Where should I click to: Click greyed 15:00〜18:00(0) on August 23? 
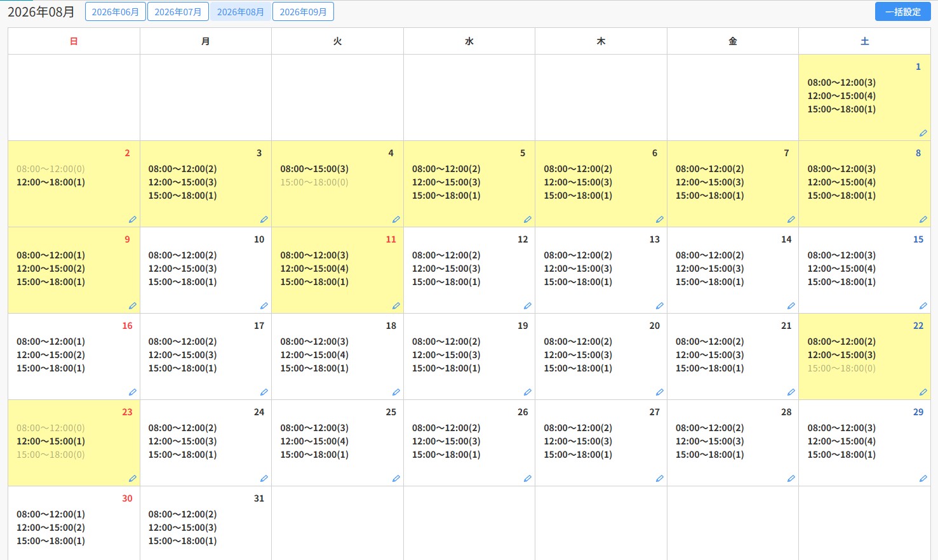51,455
